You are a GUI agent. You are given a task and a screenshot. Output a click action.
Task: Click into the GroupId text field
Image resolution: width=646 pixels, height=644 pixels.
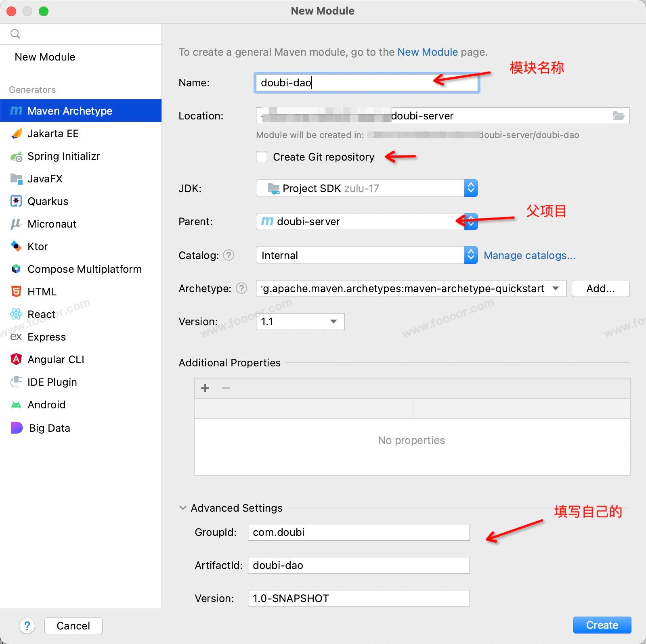click(x=359, y=532)
